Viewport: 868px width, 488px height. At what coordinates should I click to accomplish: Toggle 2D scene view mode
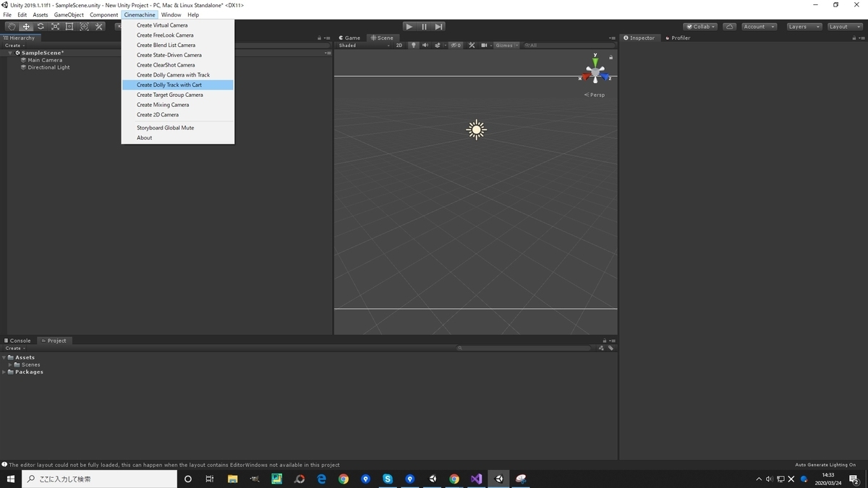pyautogui.click(x=399, y=45)
